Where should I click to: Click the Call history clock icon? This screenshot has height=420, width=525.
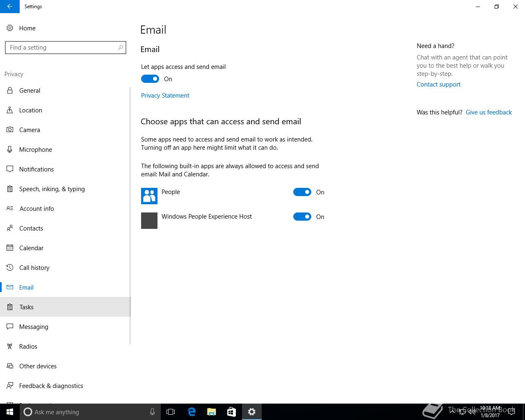[10, 268]
